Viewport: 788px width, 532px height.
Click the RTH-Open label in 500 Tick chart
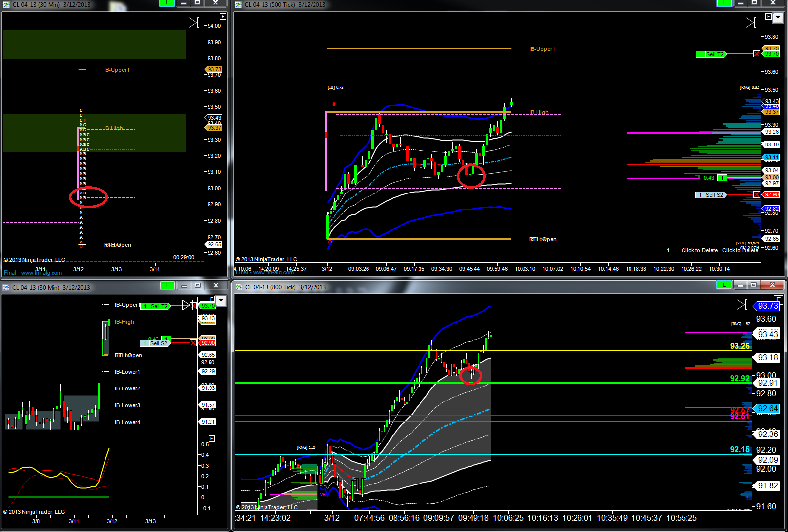(543, 239)
